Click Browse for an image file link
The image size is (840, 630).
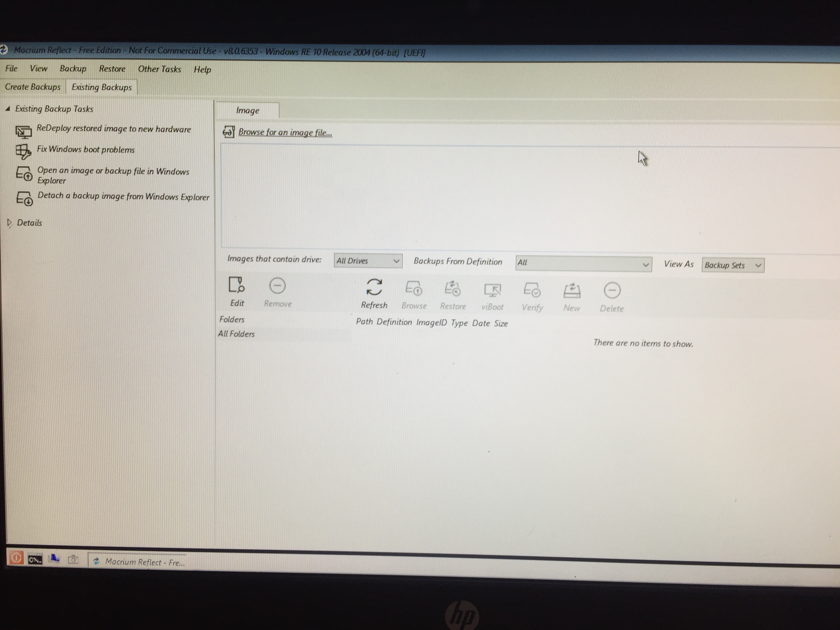pos(285,132)
